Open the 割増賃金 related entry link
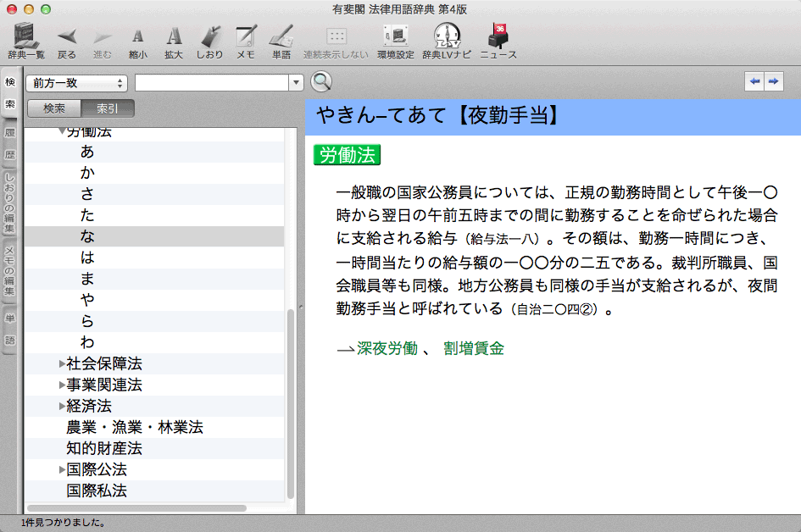This screenshot has height=532, width=801. [474, 348]
